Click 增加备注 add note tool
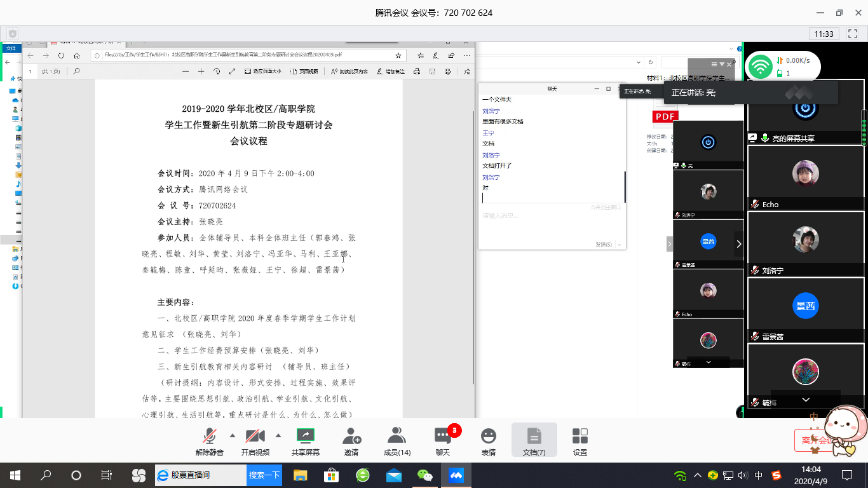Screen dimensions: 868x488 391,72
